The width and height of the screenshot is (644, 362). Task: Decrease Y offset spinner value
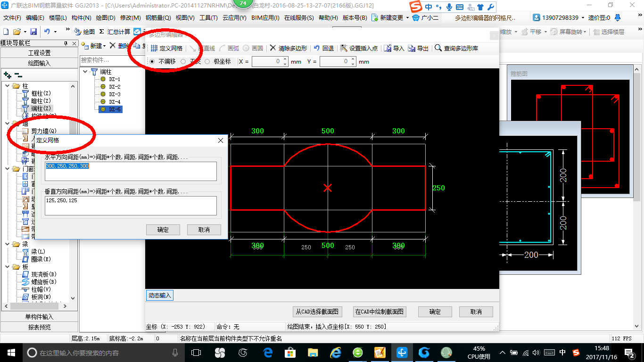click(x=353, y=64)
